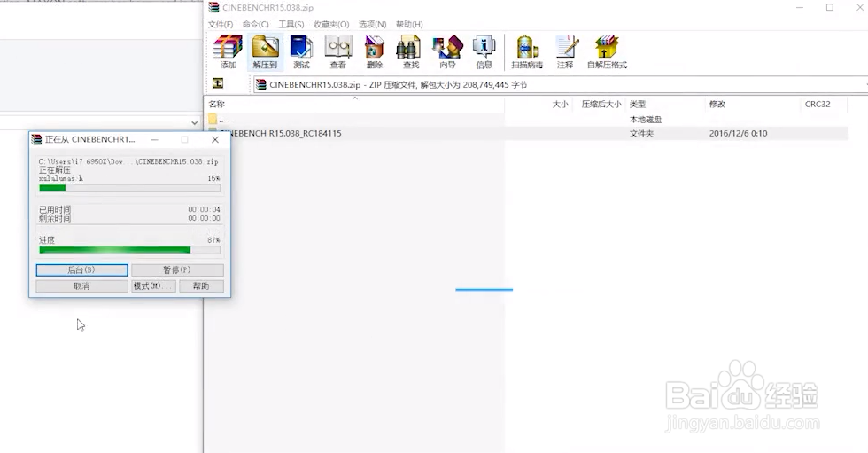Screen dimensions: 868x453
Task: Click the 2016/12/6 0:10 modified date cell
Action: point(738,134)
